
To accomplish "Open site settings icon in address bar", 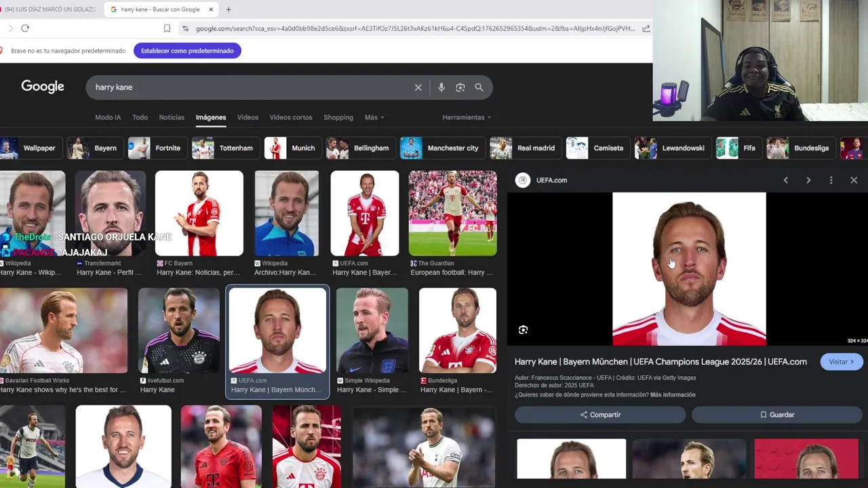I will [185, 28].
